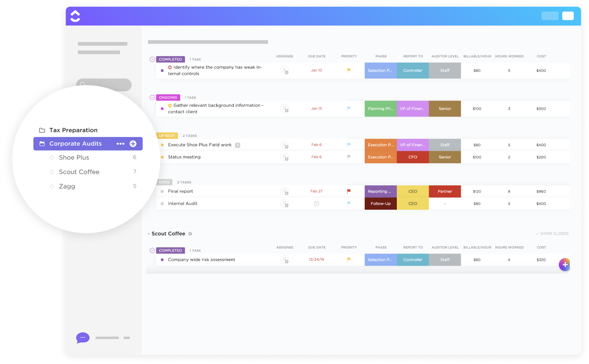Select the Zagg list
The height and width of the screenshot is (364, 589).
pyautogui.click(x=67, y=186)
